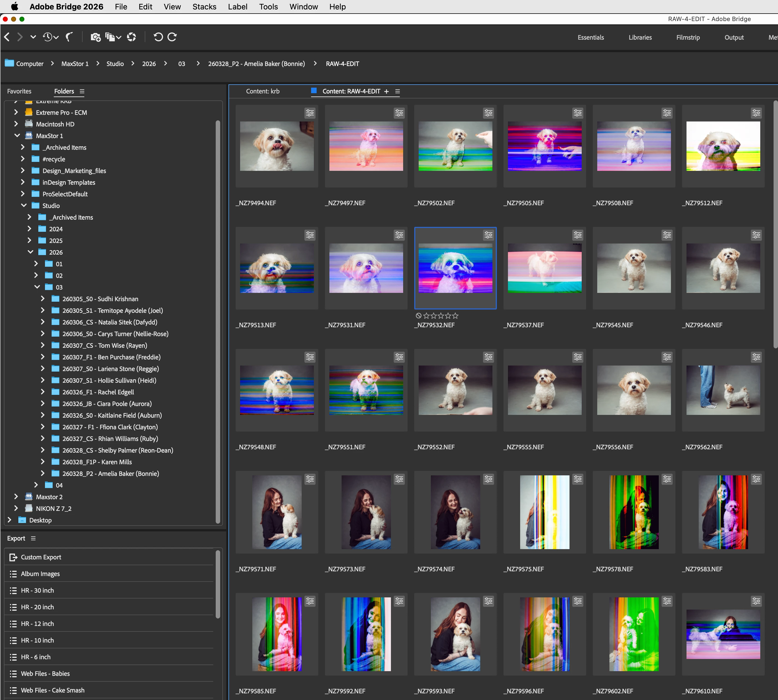The height and width of the screenshot is (700, 778).
Task: Rotate 90 degrees clockwise
Action: [x=172, y=37]
